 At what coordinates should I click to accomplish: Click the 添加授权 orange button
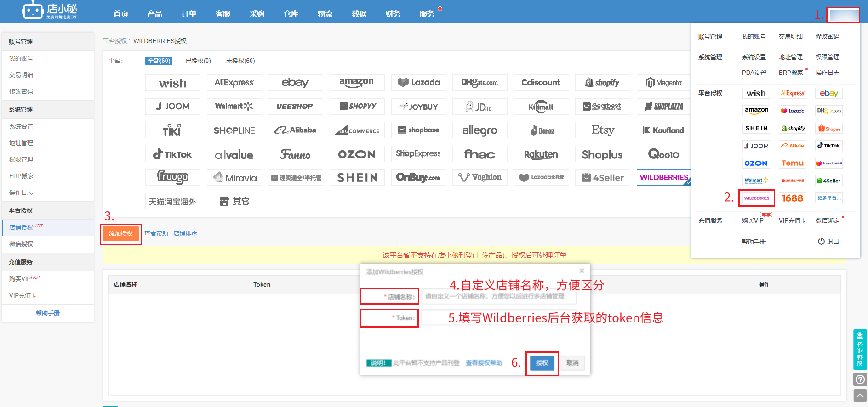tap(121, 234)
